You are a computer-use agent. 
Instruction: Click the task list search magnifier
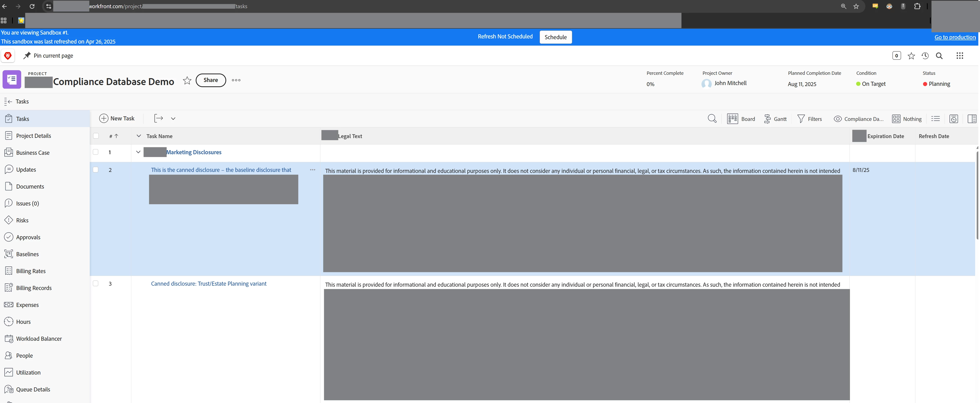click(712, 119)
